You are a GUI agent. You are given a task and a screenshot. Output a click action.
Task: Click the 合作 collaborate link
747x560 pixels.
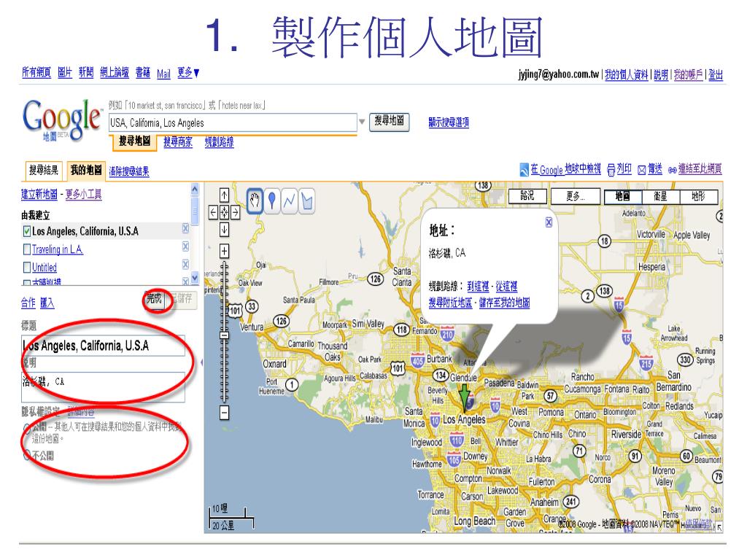[x=28, y=303]
